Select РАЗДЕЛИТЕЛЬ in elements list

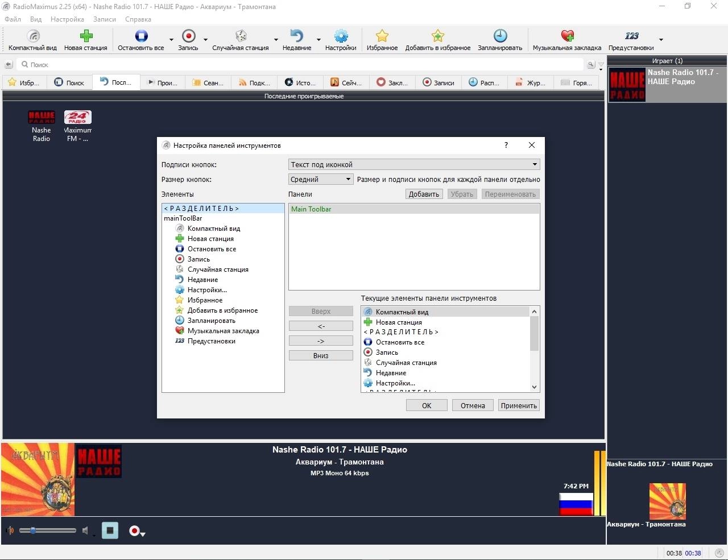click(x=223, y=209)
